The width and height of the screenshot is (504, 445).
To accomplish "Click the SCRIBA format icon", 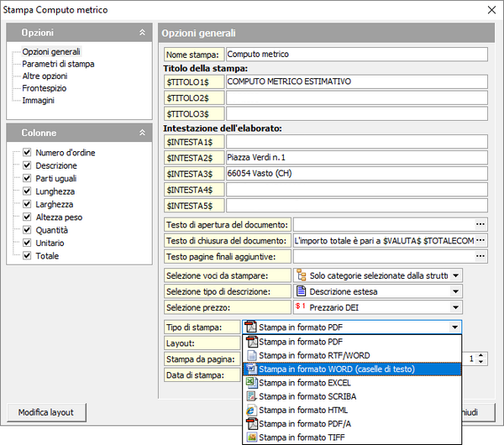I will click(250, 396).
